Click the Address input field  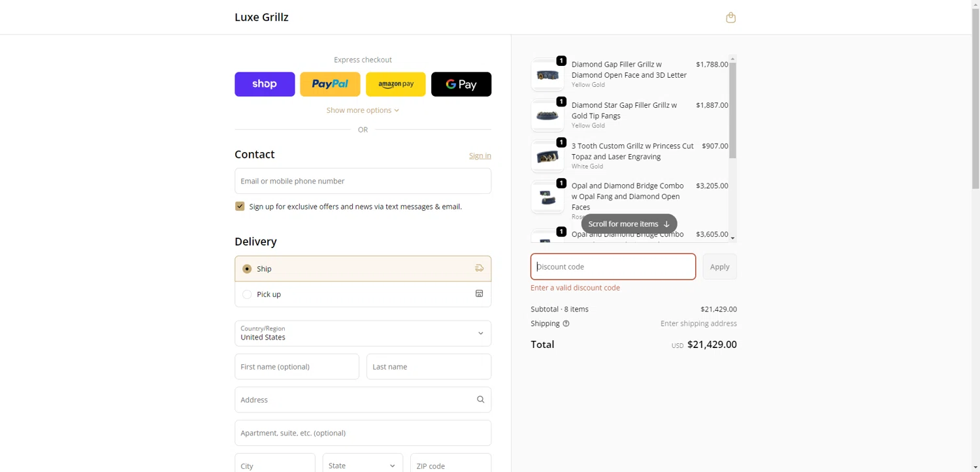363,400
